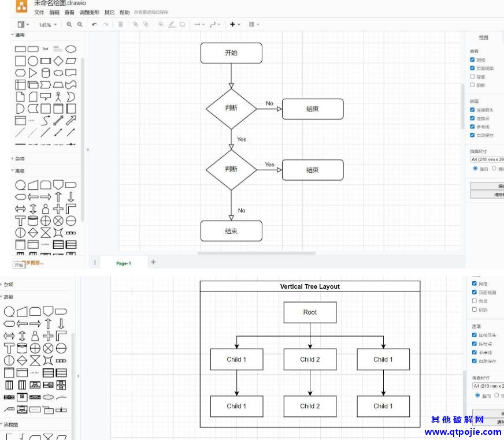Open the A4 page size dropdown in upper panel

[487, 159]
